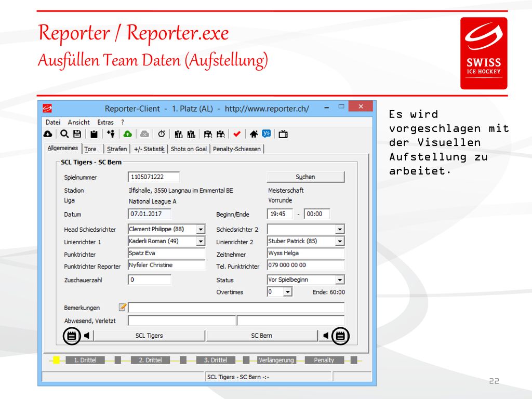Select the Verlängerung period marker
The height and width of the screenshot is (399, 532).
pos(276,360)
